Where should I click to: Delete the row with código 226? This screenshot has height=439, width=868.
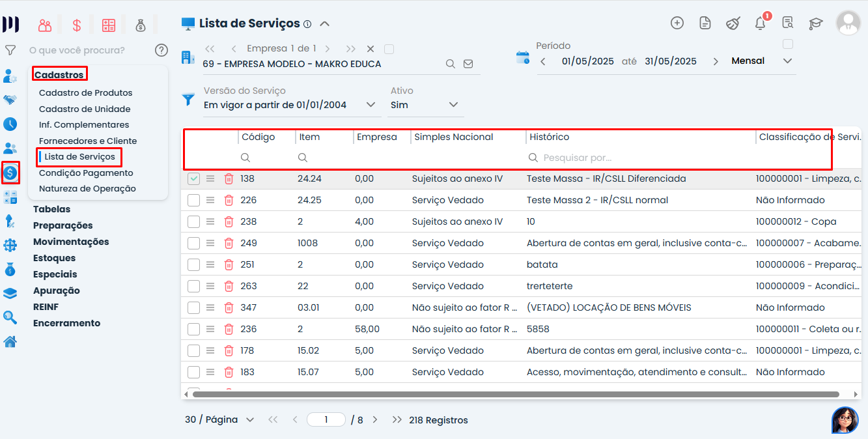click(229, 201)
